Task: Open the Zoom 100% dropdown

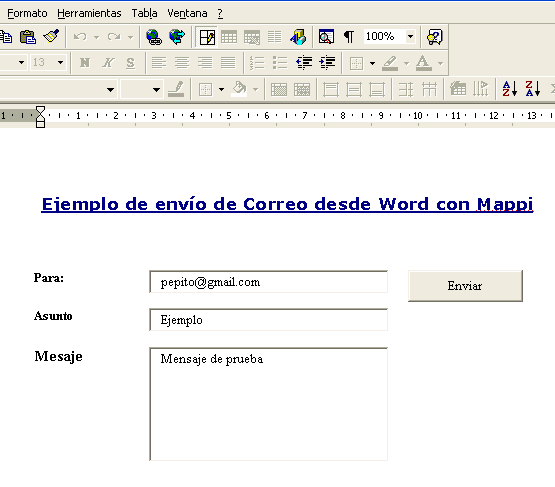Action: pos(410,36)
